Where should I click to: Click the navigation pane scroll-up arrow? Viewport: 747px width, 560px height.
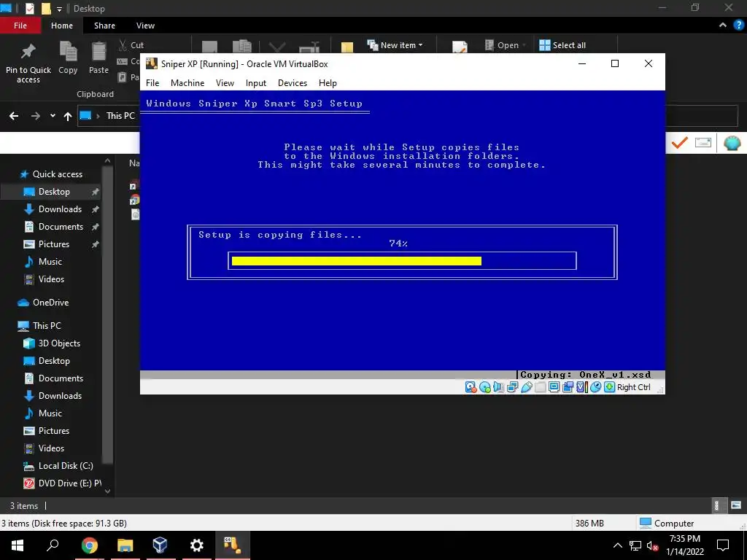pyautogui.click(x=108, y=161)
